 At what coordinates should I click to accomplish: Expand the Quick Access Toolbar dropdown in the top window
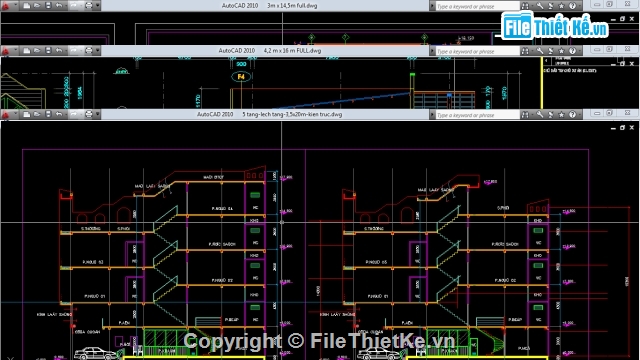coord(98,5)
